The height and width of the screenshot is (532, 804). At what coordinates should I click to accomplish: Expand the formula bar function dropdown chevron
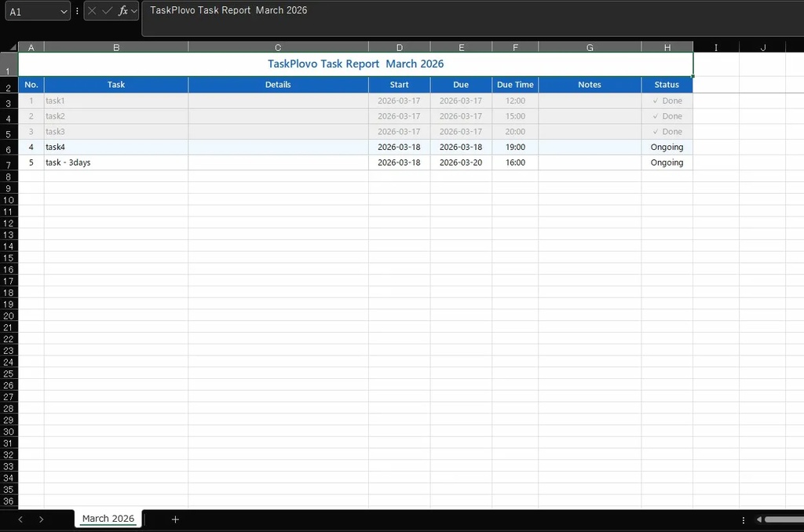point(133,11)
